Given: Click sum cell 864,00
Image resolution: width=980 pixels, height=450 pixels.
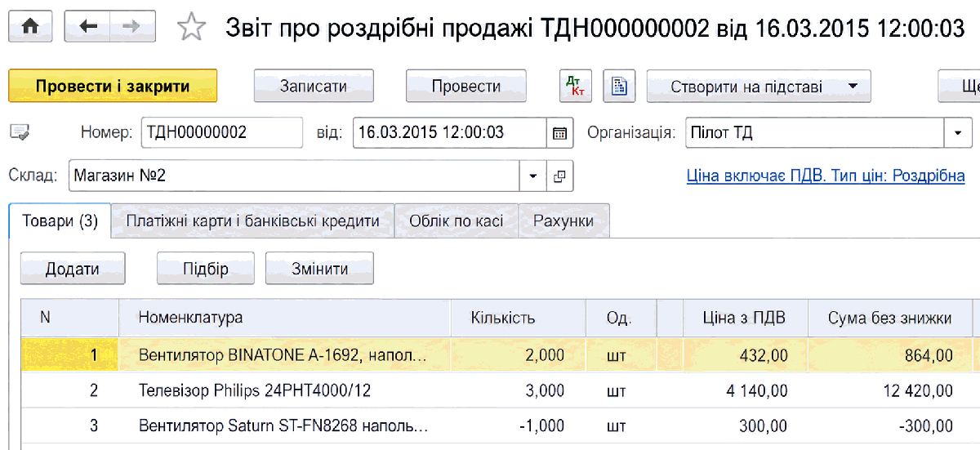Looking at the screenshot, I should coord(890,355).
